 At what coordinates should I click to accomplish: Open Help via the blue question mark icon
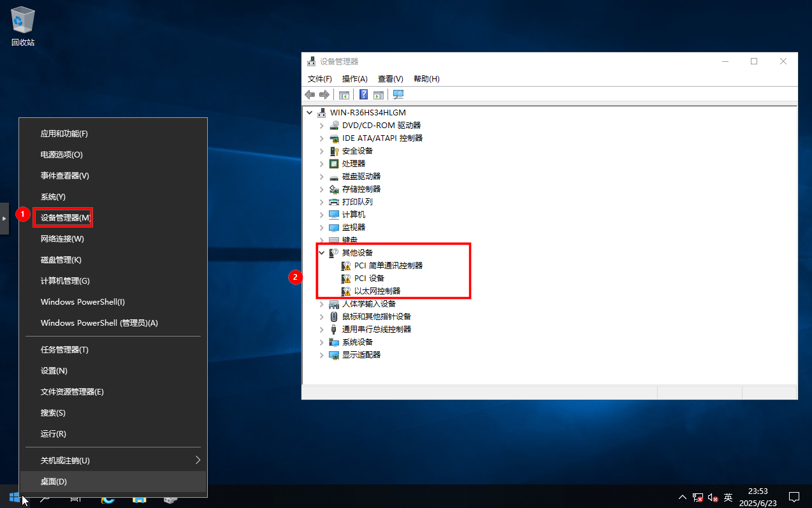click(364, 95)
